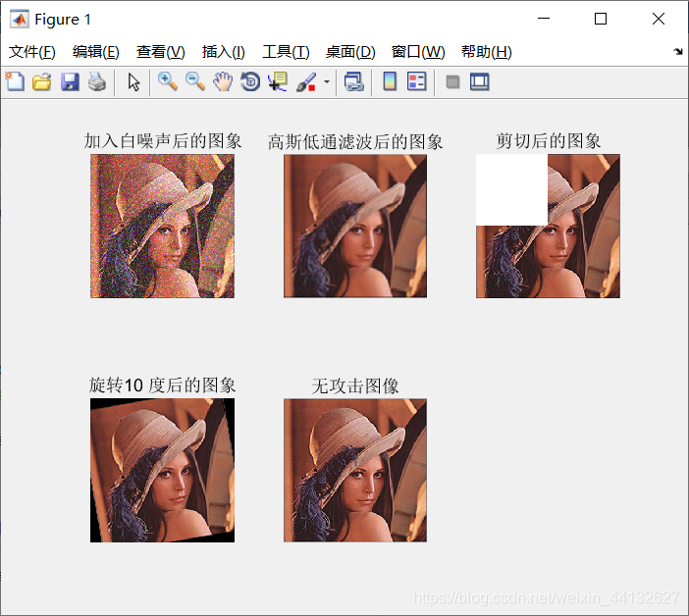The height and width of the screenshot is (616, 689).
Task: Minimize the Figure 1 window
Action: [x=544, y=19]
